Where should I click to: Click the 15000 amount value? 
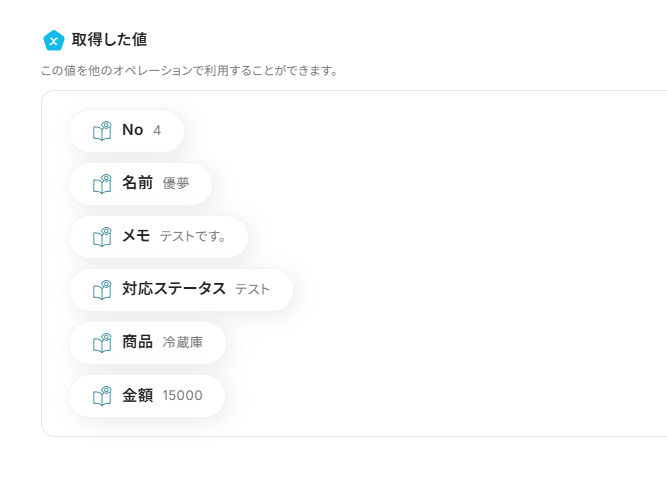pyautogui.click(x=182, y=396)
